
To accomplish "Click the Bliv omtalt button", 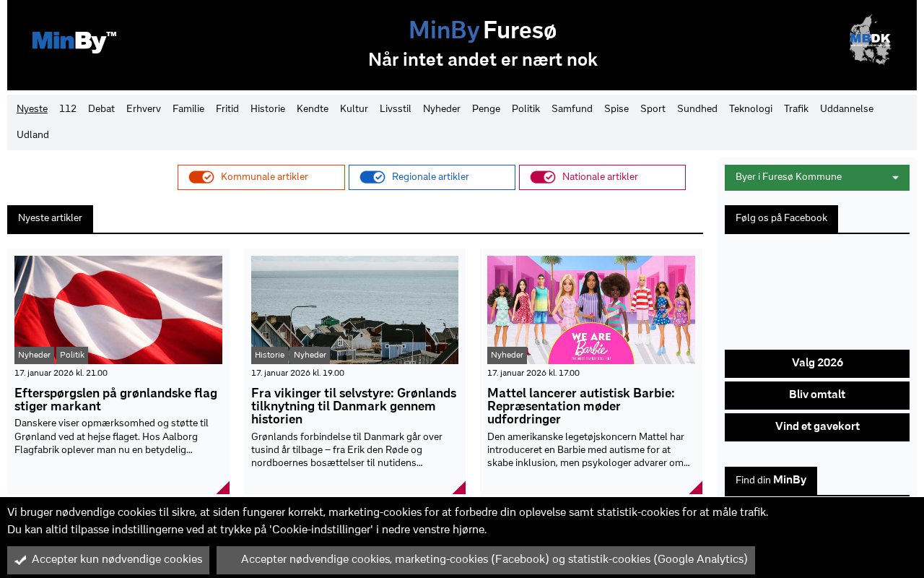I will 817,395.
